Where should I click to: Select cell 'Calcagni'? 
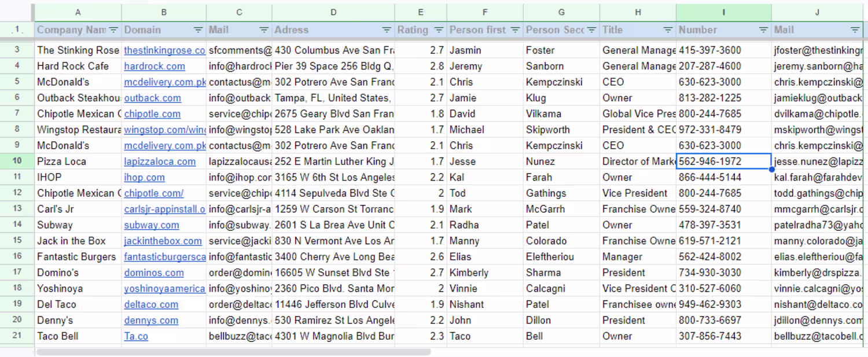pos(562,288)
